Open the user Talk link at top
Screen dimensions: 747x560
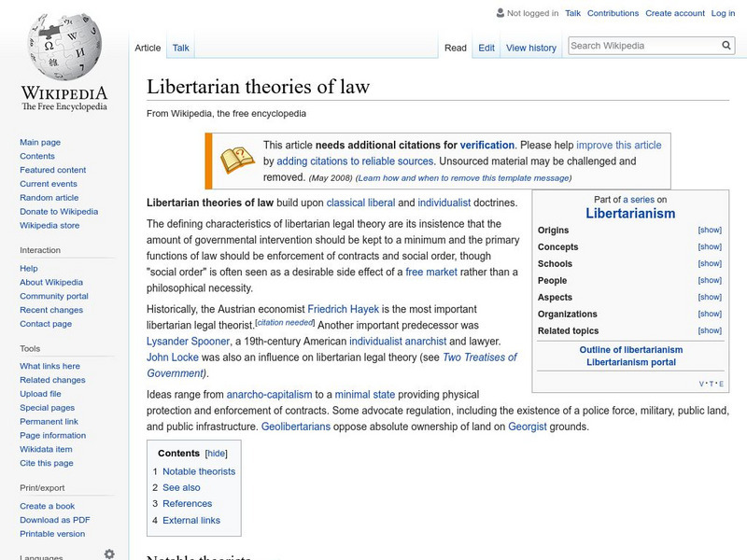pos(572,13)
